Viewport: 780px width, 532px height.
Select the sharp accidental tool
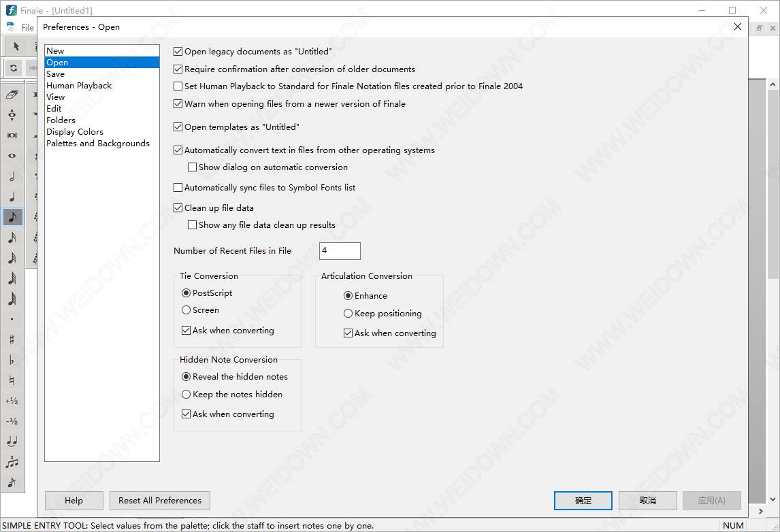tap(12, 339)
